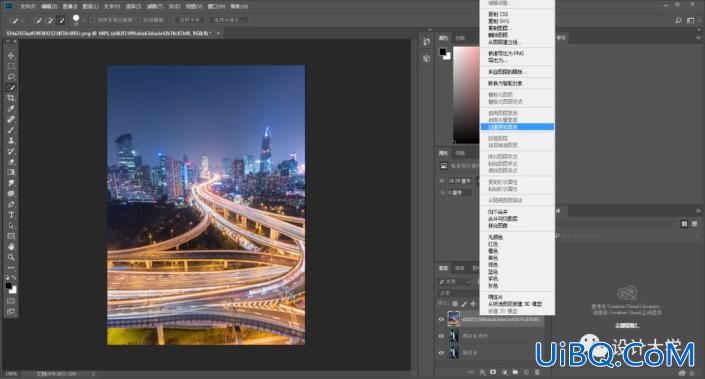Click the Add to Selection icon

click(x=49, y=20)
